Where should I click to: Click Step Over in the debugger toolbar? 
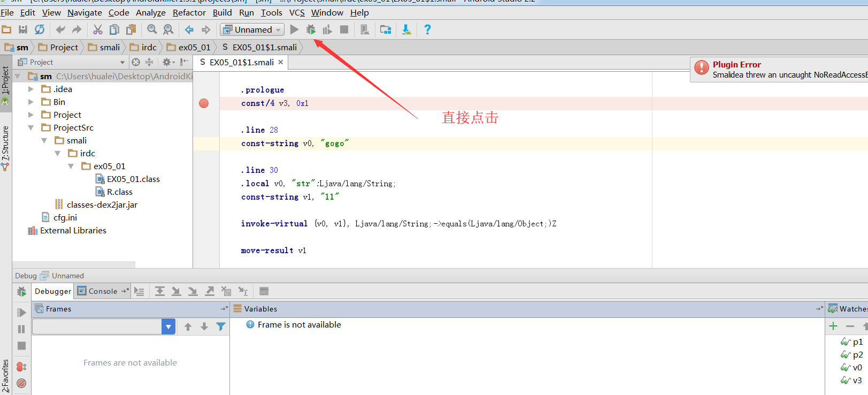coord(160,291)
